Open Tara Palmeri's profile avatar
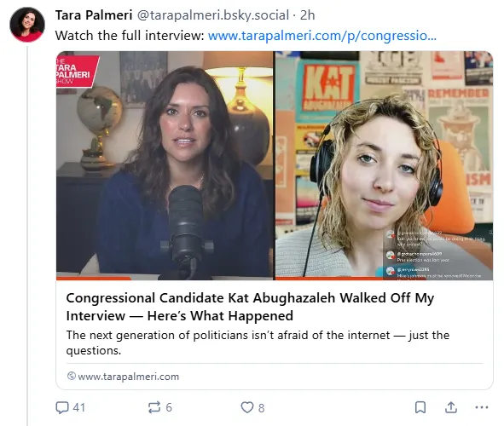Image resolution: width=504 pixels, height=426 pixels. tap(27, 25)
